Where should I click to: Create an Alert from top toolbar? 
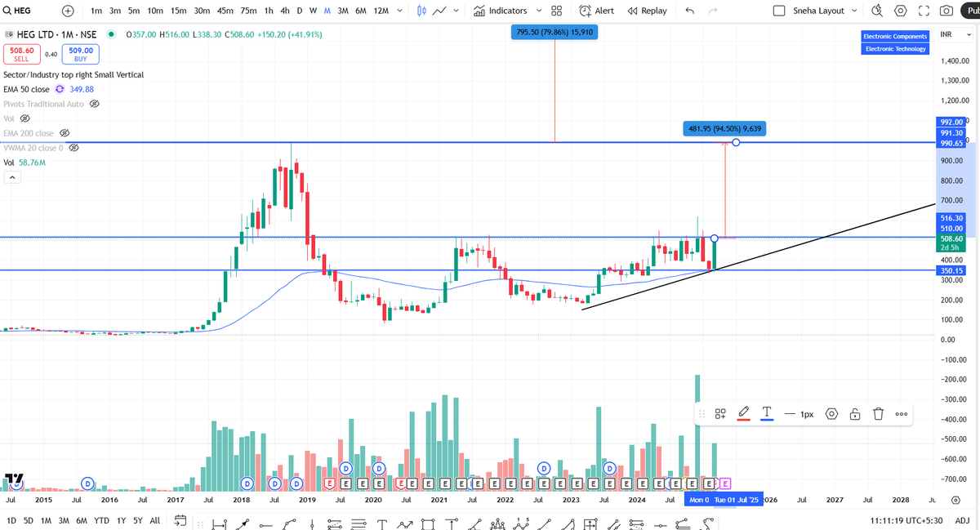[x=597, y=11]
